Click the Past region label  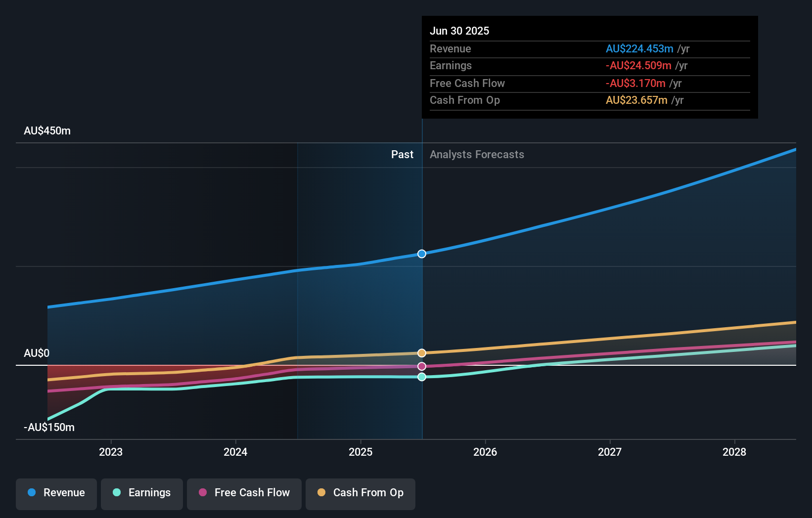click(402, 155)
